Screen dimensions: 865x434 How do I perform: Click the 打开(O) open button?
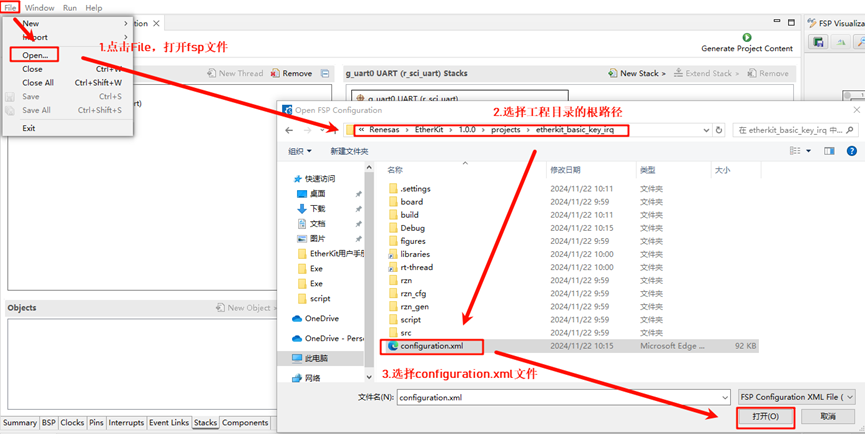(x=765, y=417)
